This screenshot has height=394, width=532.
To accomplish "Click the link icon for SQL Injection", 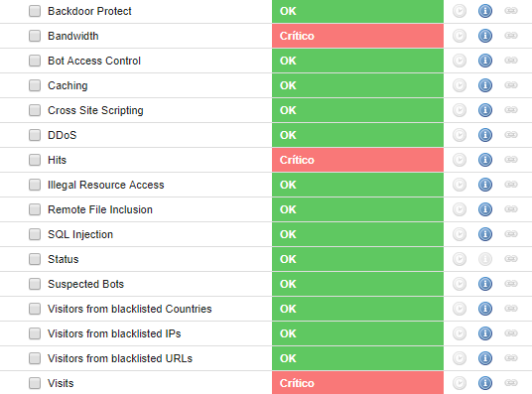I will pyautogui.click(x=510, y=234).
